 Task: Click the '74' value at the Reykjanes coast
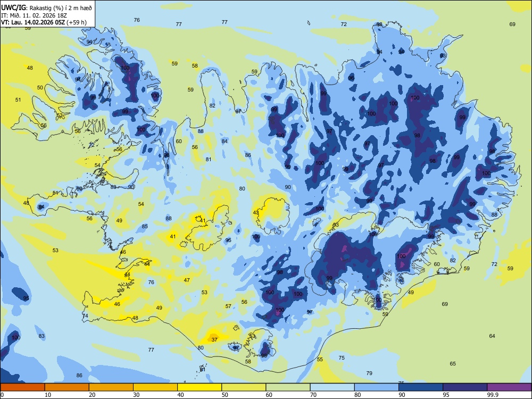pyautogui.click(x=85, y=315)
